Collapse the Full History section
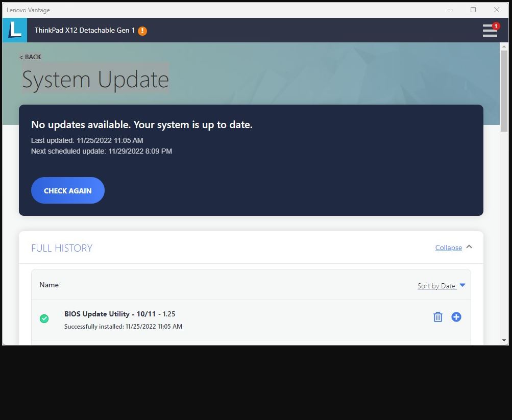512x420 pixels. click(x=448, y=248)
